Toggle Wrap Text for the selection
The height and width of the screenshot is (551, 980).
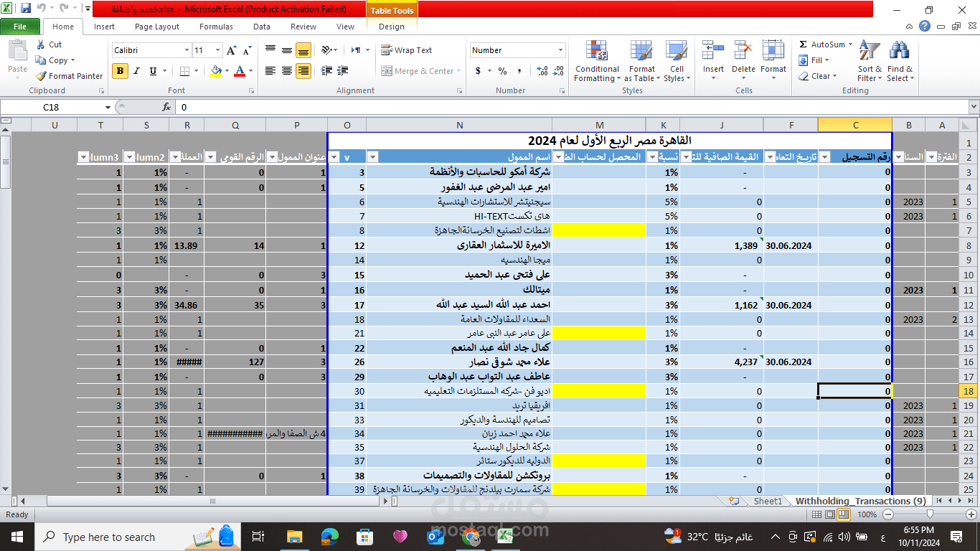click(410, 50)
